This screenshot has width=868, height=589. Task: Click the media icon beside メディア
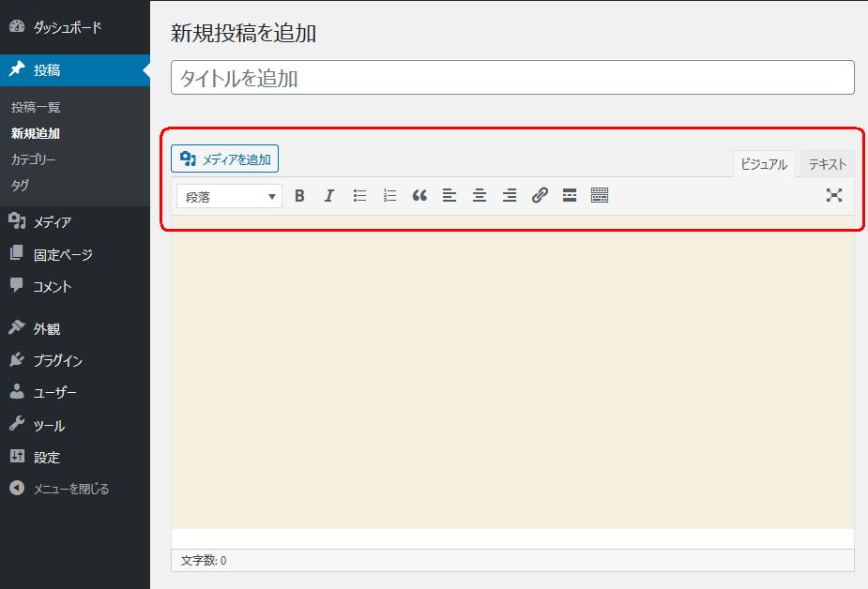[17, 221]
